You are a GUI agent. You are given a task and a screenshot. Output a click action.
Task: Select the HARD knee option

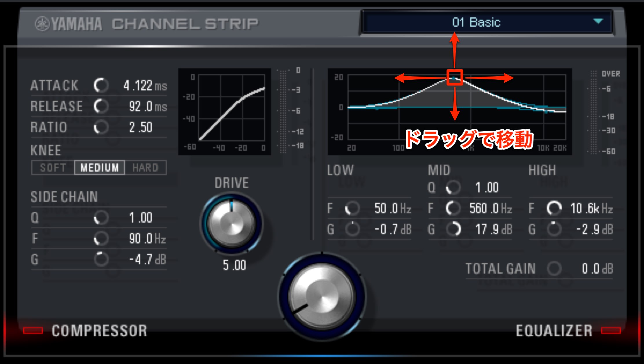coord(146,168)
